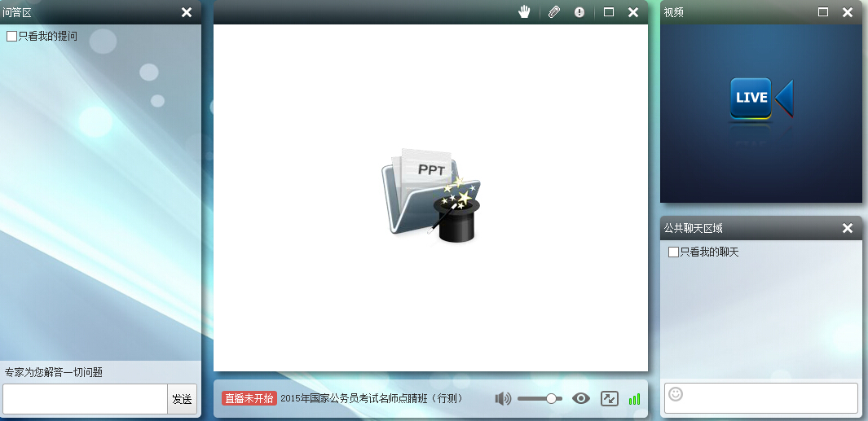Open the emoji smiley picker

click(x=676, y=394)
